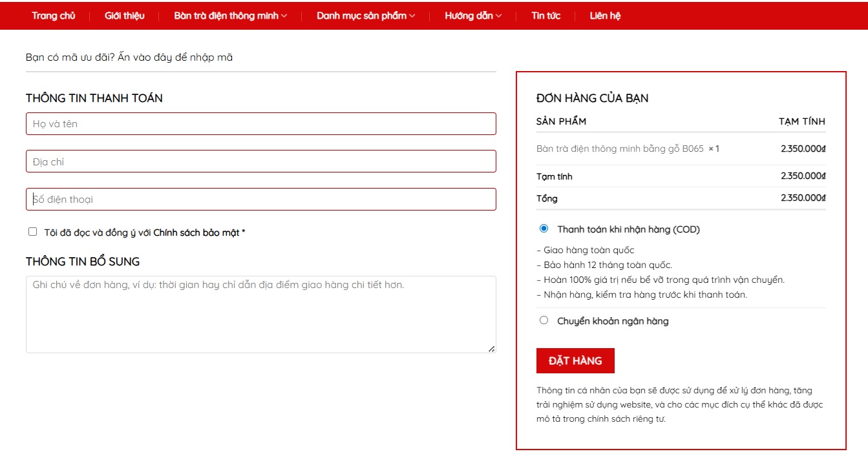The height and width of the screenshot is (476, 868).
Task: Select Thanh toán khi nhận hàng (COD) radio
Action: click(x=544, y=229)
